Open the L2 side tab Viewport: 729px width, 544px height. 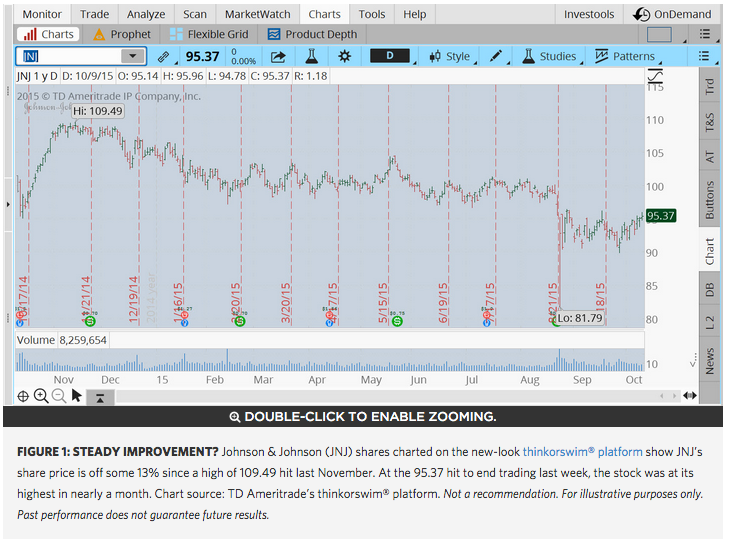click(709, 322)
